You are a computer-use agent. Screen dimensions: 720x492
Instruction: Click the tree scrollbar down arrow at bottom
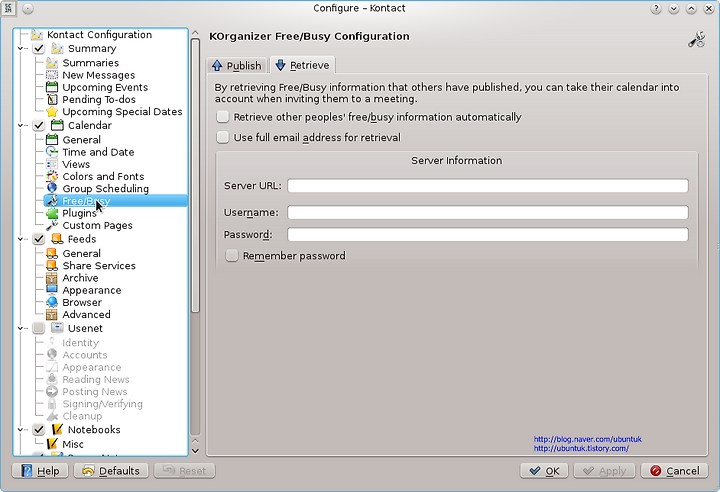[195, 451]
